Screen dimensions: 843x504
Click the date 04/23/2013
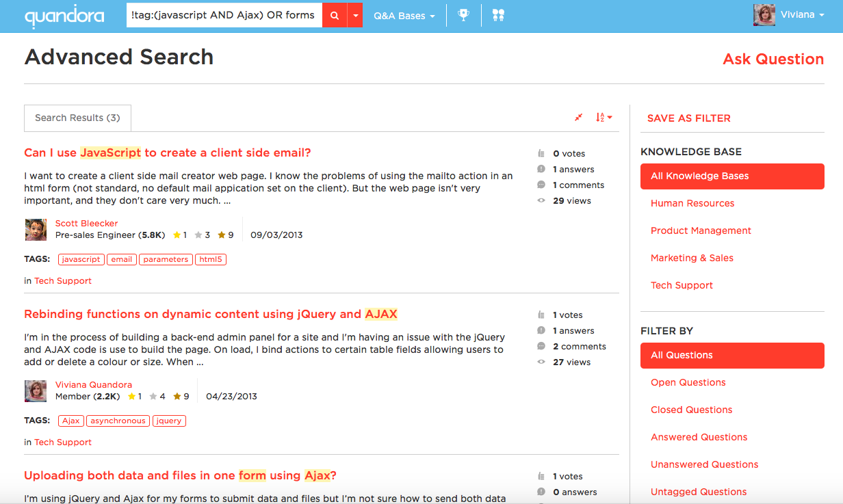[x=231, y=396]
